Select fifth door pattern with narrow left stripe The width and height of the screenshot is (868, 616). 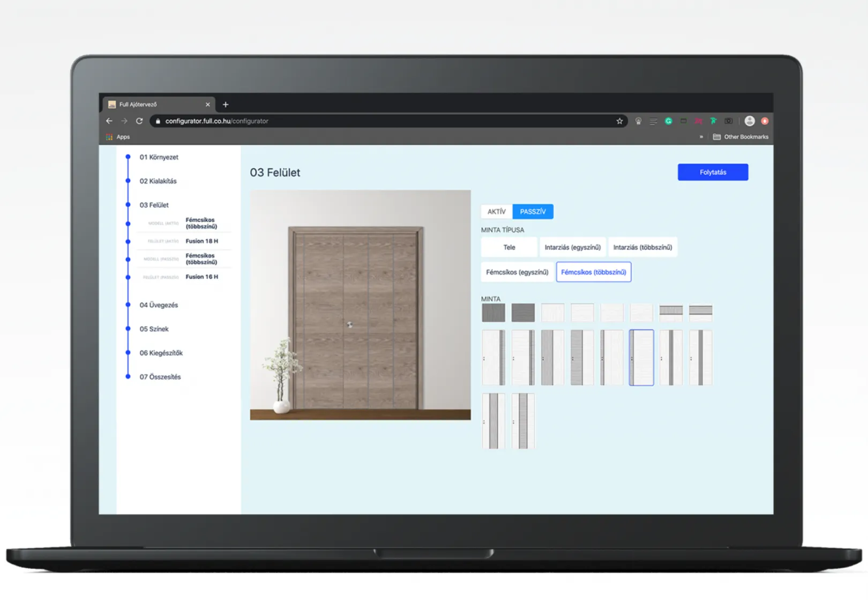[611, 358]
